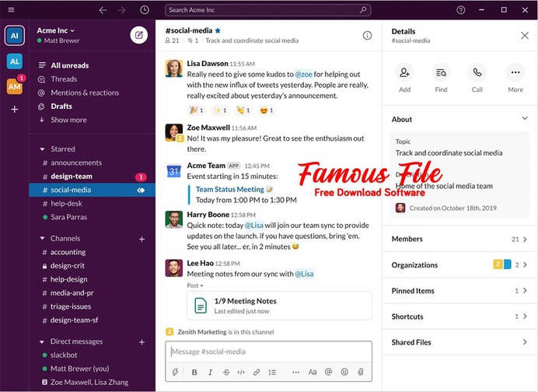Go back with the left arrow

pos(103,10)
